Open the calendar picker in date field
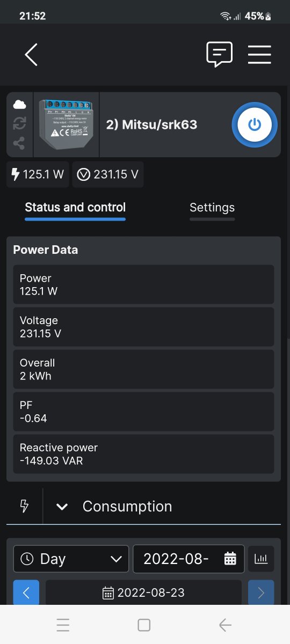The image size is (290, 644). [230, 559]
